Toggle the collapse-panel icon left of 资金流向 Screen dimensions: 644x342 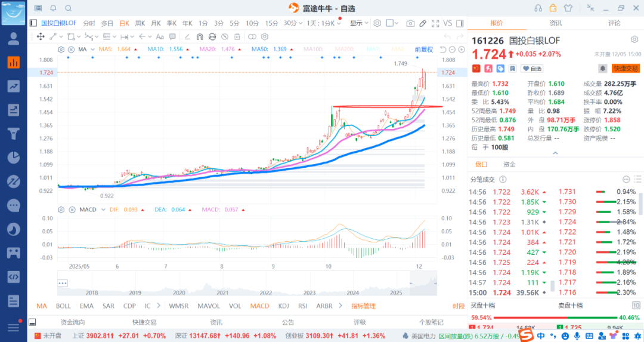coord(32,322)
